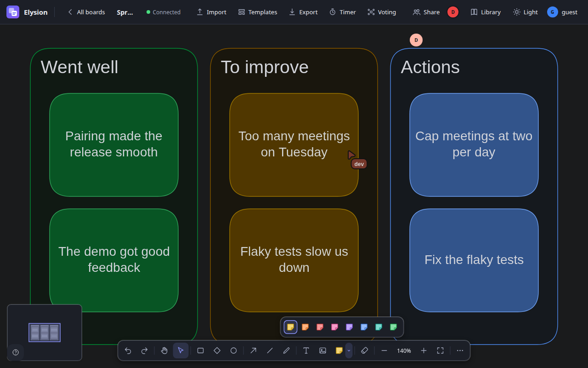Screen dimensions: 588x368
Task: Select the Arrow connector tool
Action: click(x=253, y=351)
